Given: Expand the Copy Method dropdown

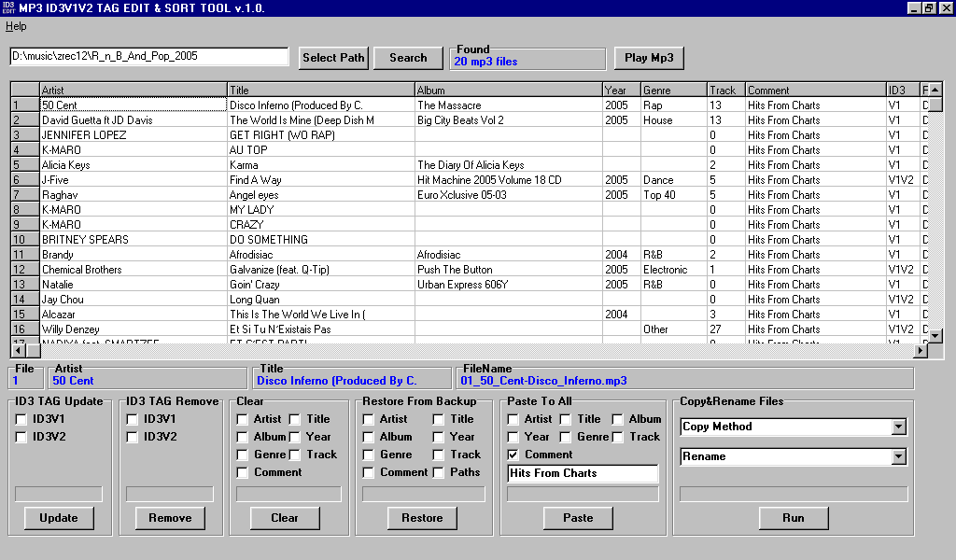Looking at the screenshot, I should 898,427.
